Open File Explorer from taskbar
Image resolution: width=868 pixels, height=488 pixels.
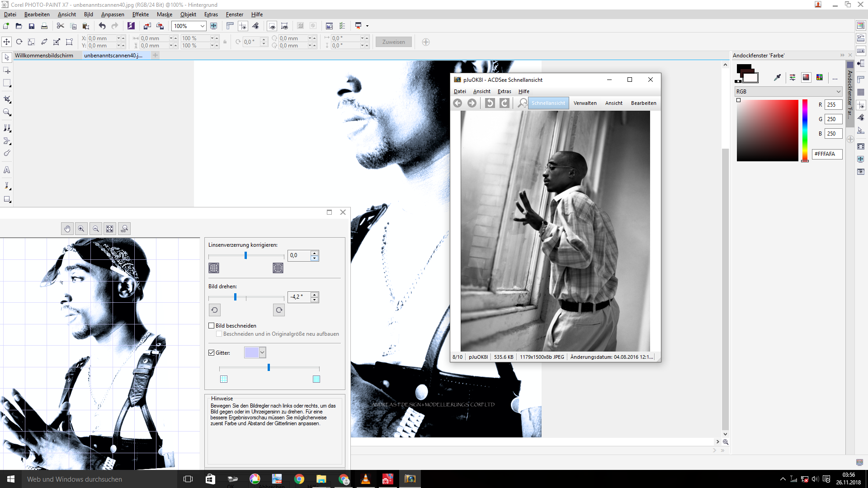click(321, 479)
